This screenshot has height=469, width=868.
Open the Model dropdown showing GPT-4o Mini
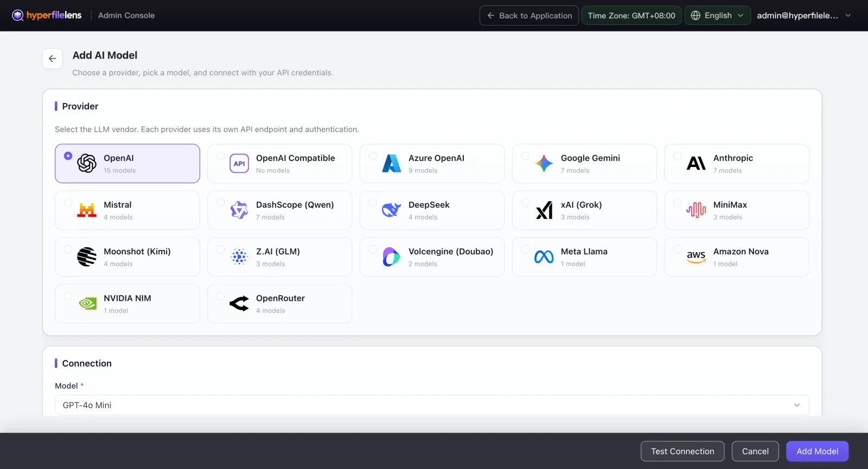pos(432,405)
